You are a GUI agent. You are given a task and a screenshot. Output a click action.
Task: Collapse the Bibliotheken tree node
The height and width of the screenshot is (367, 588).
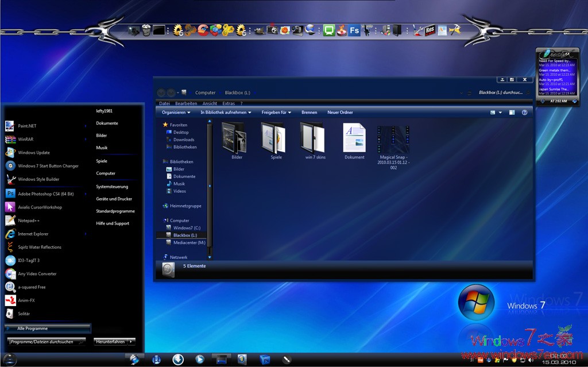click(163, 161)
